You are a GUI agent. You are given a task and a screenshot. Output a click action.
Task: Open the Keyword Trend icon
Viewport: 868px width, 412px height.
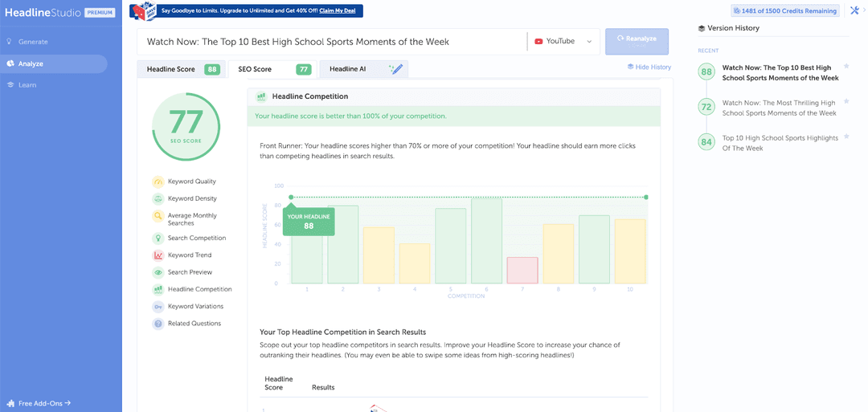[158, 255]
